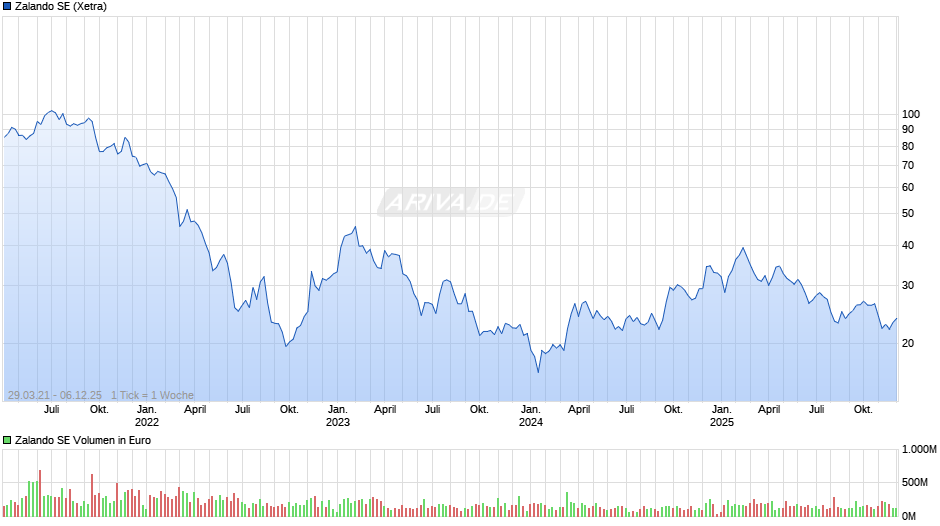Click the price axis label 20
The height and width of the screenshot is (526, 940).
coord(908,343)
